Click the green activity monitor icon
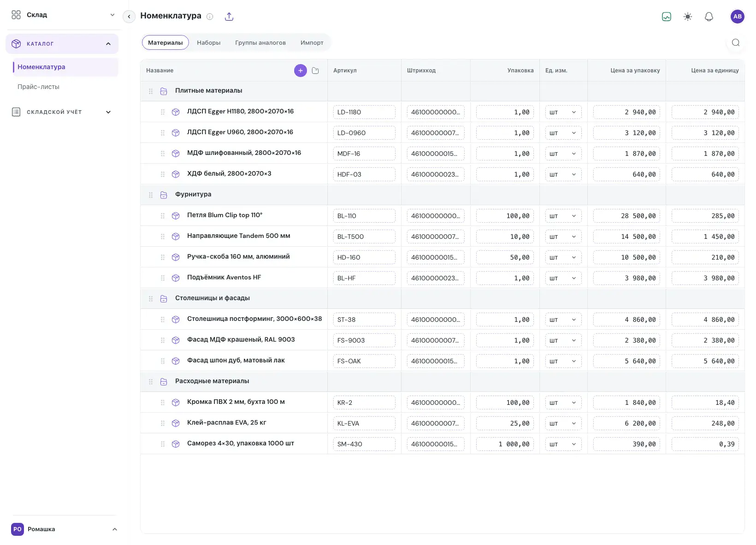The width and height of the screenshot is (756, 545). [667, 17]
